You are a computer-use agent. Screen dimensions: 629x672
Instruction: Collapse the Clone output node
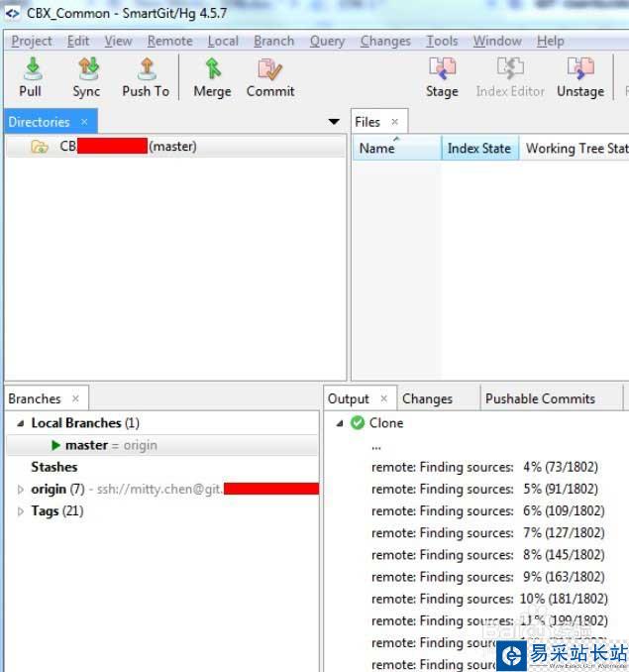coord(340,424)
